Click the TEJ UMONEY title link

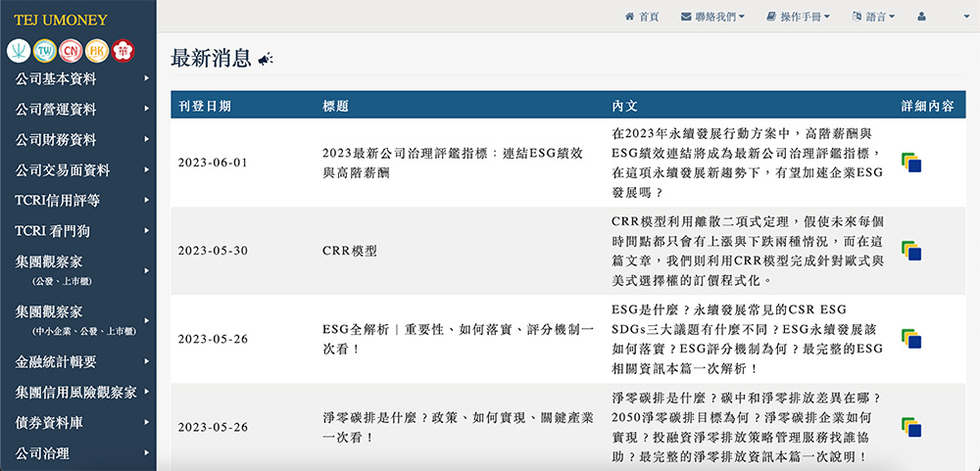(x=61, y=20)
